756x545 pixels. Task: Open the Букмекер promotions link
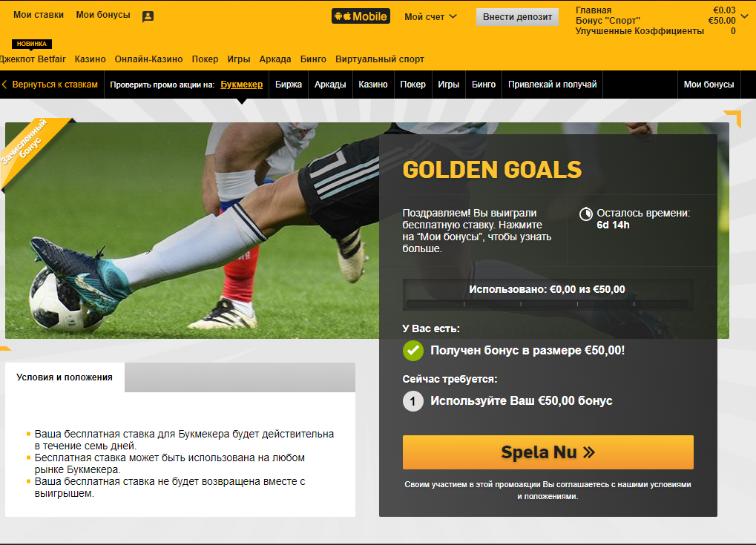(242, 85)
